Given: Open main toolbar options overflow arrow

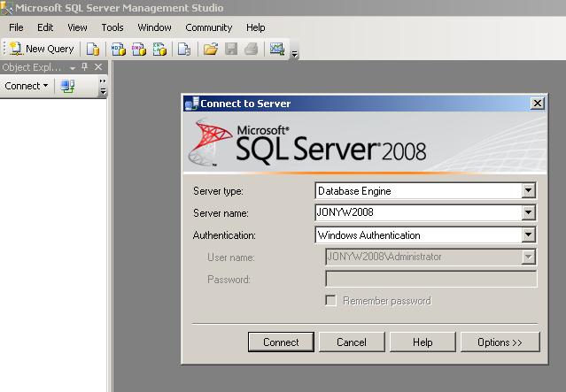Looking at the screenshot, I should click(x=295, y=54).
